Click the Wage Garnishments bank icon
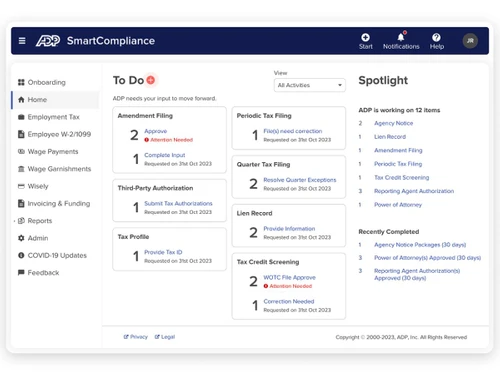The height and width of the screenshot is (375, 500). point(21,169)
